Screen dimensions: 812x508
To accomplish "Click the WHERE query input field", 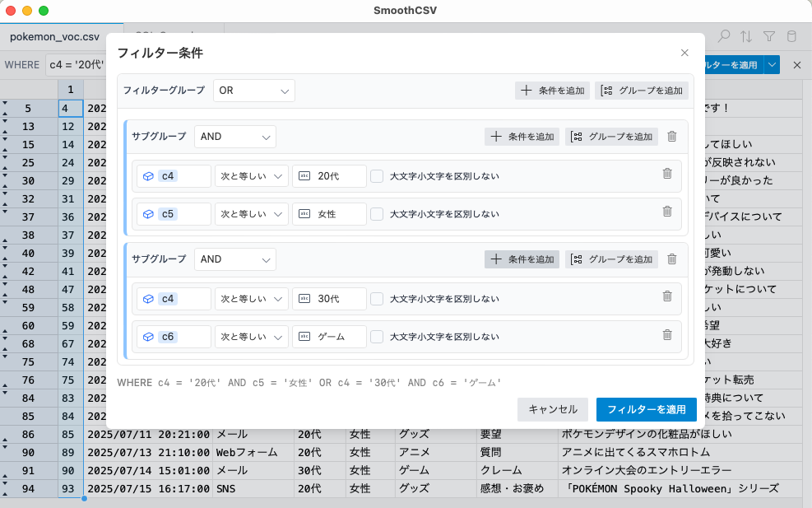I will 77,65.
